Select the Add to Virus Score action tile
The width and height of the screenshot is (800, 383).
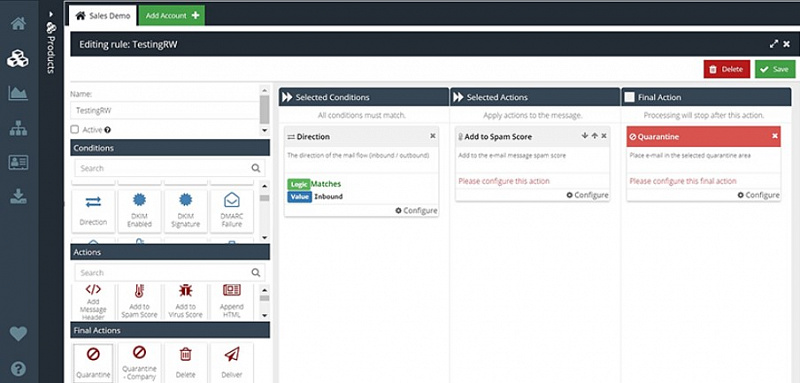[x=186, y=301]
